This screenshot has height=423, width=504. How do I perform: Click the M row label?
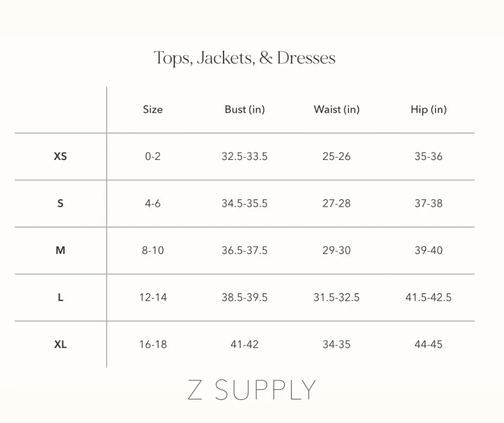click(x=61, y=251)
